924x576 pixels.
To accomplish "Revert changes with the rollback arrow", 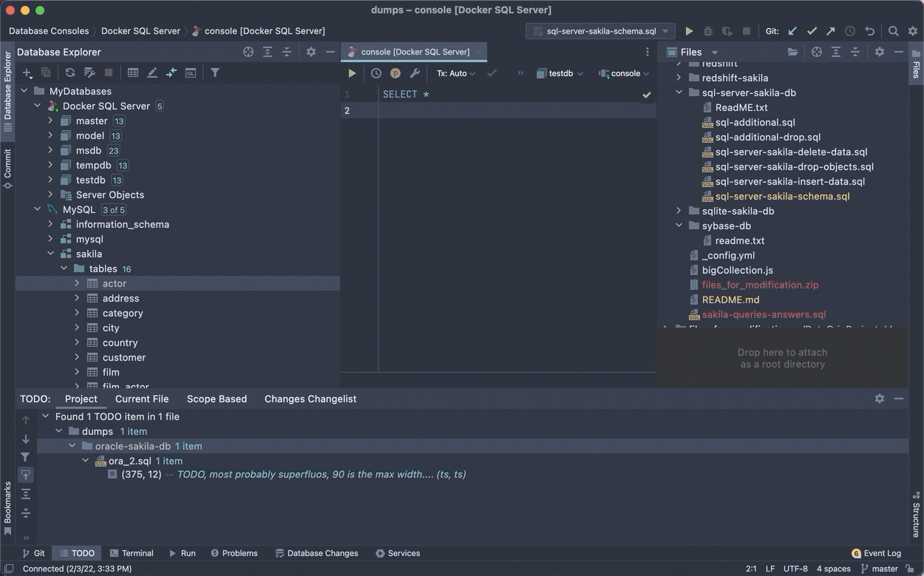I will (869, 31).
